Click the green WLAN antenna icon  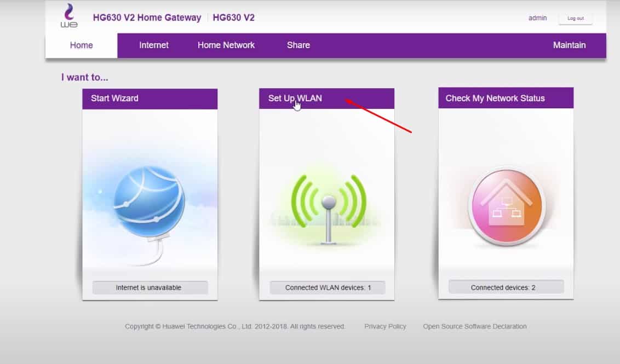(x=329, y=209)
